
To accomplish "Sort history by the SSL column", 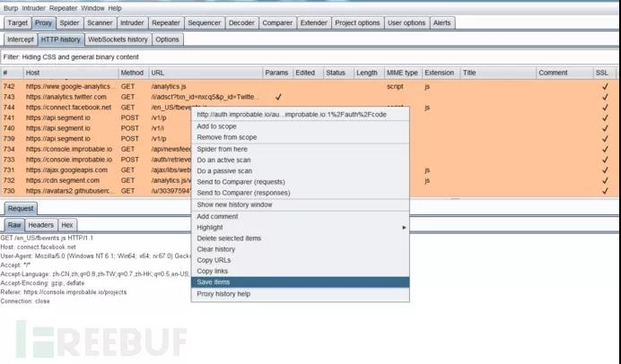I will (x=604, y=73).
